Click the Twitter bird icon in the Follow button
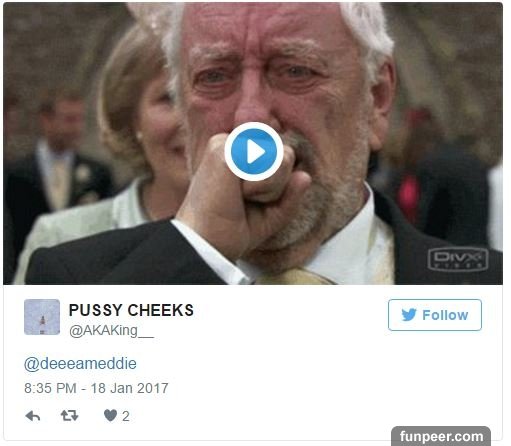 pyautogui.click(x=409, y=315)
